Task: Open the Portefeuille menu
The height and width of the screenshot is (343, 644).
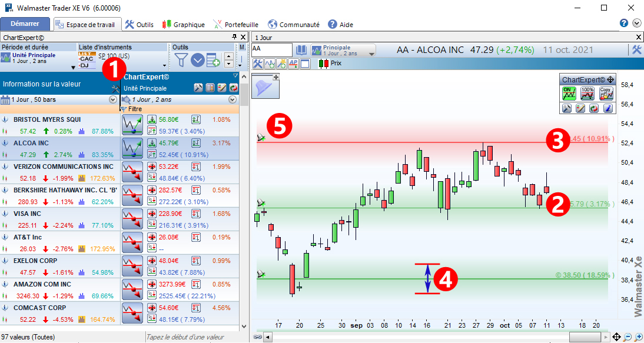Action: point(237,25)
